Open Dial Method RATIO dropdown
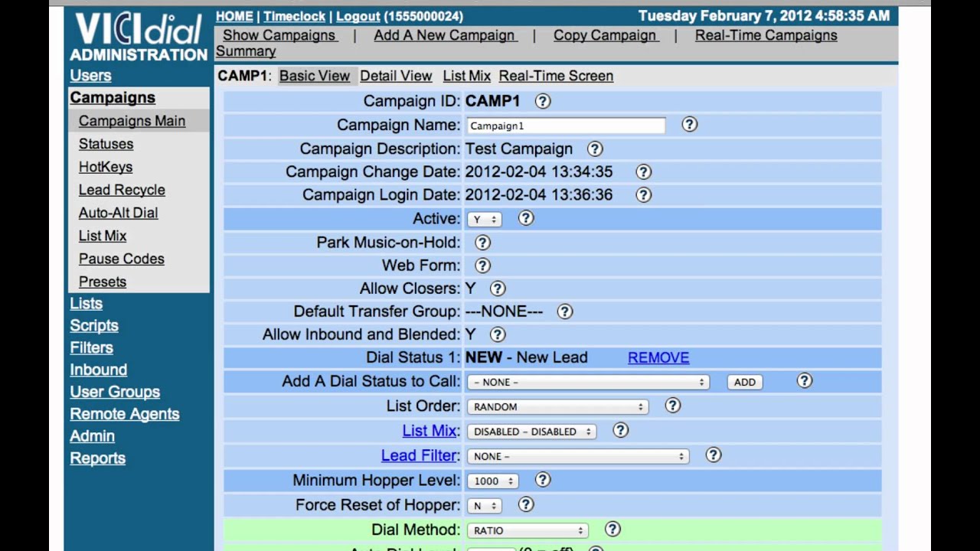Screen dimensions: 980x551 pos(528,530)
